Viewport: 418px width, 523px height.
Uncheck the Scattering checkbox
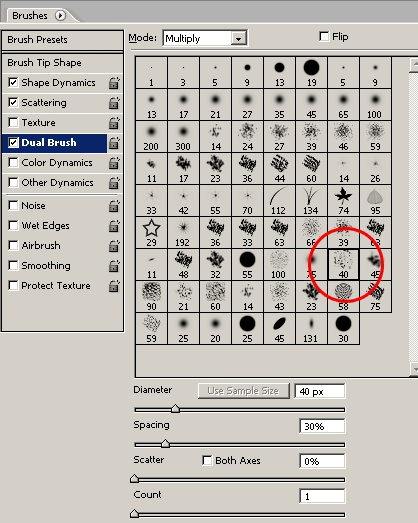click(13, 102)
